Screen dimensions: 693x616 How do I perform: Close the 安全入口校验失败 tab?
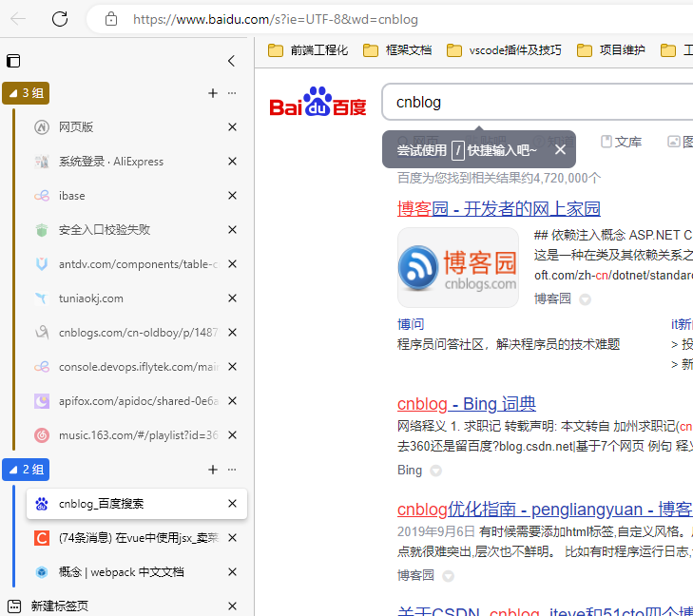tap(232, 230)
